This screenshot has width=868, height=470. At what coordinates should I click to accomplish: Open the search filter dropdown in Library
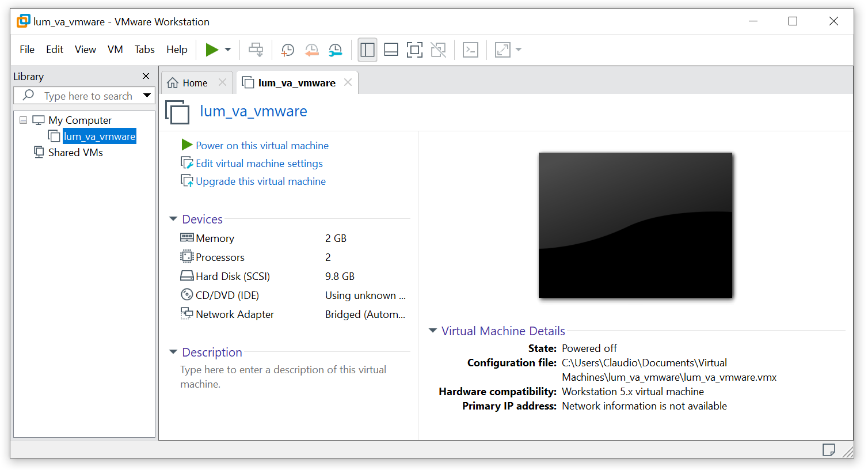coord(147,95)
